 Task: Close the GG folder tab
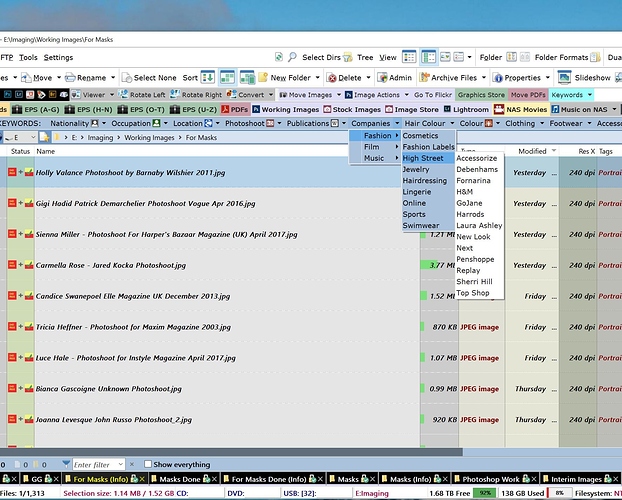[56, 479]
